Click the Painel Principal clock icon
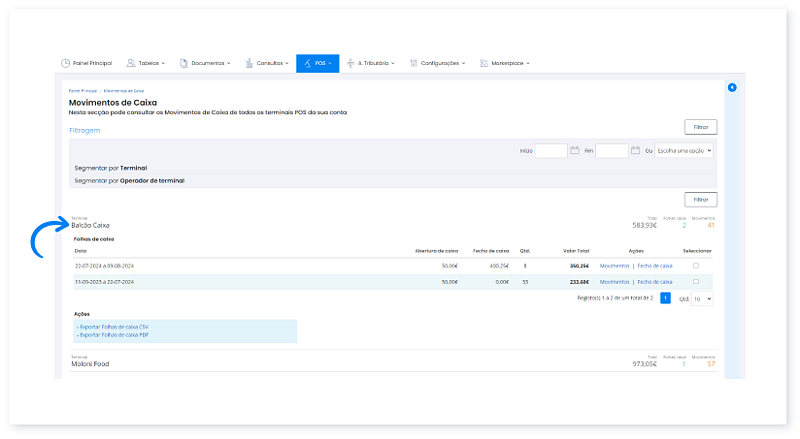Screen dimensions: 800x439 coord(66,63)
